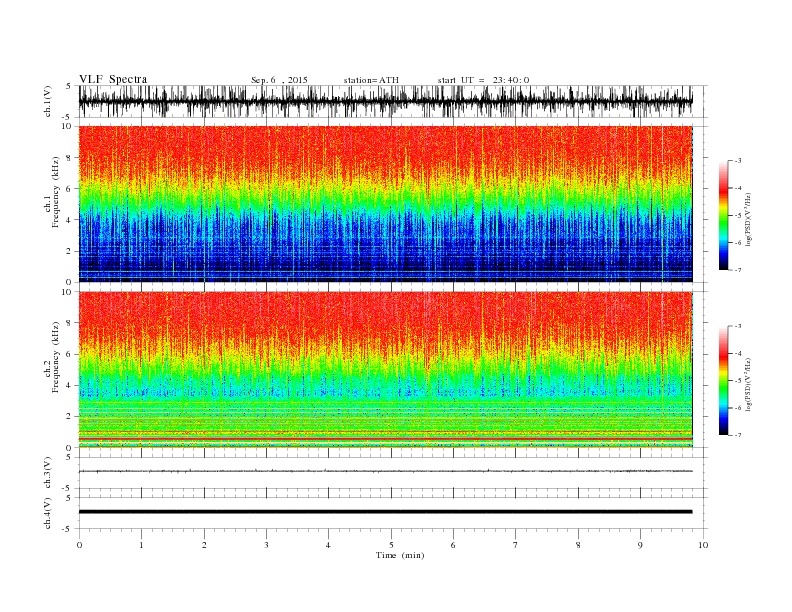
Task: Click tick label 7 on the Time axis
Action: 516,545
